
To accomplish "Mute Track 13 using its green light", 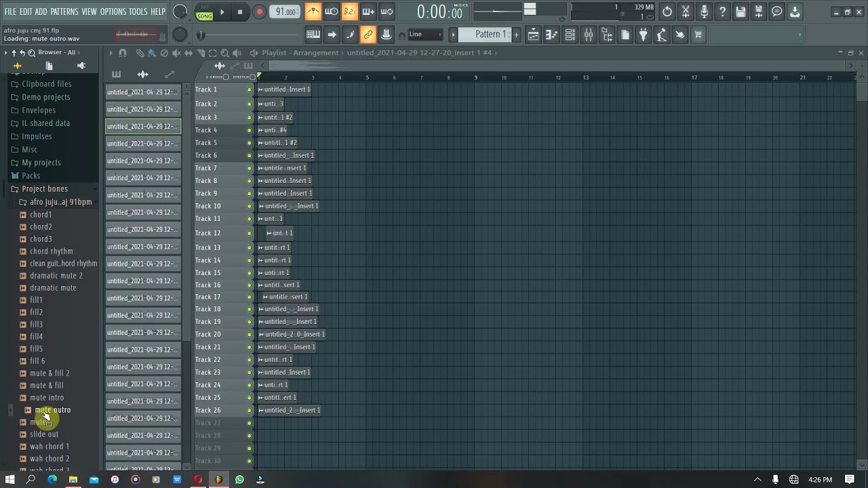I will click(249, 247).
